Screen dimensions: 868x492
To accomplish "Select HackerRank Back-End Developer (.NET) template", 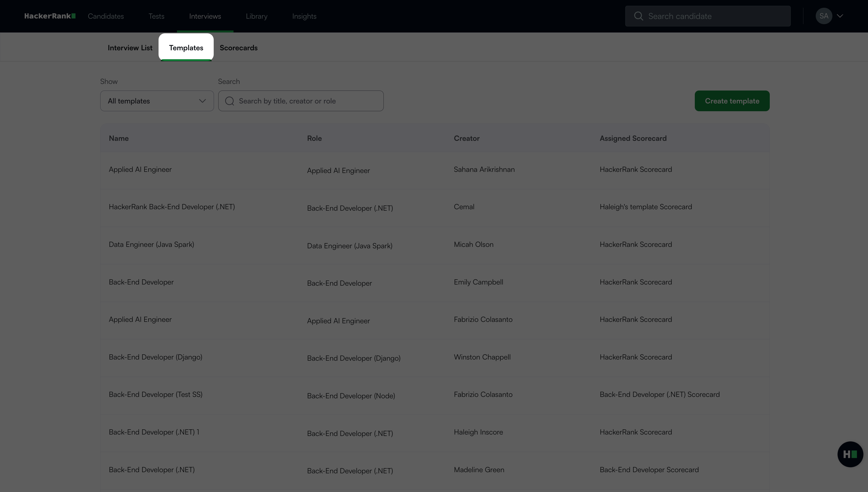I will (x=171, y=207).
